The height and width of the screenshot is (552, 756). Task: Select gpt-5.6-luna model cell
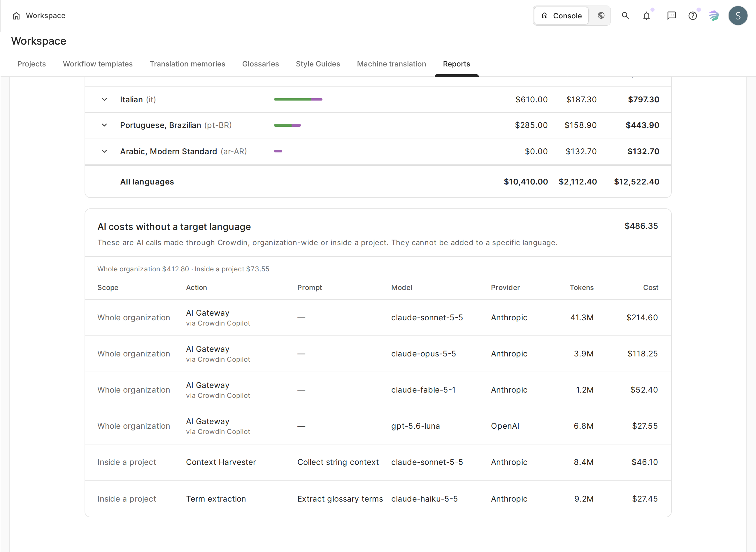416,426
